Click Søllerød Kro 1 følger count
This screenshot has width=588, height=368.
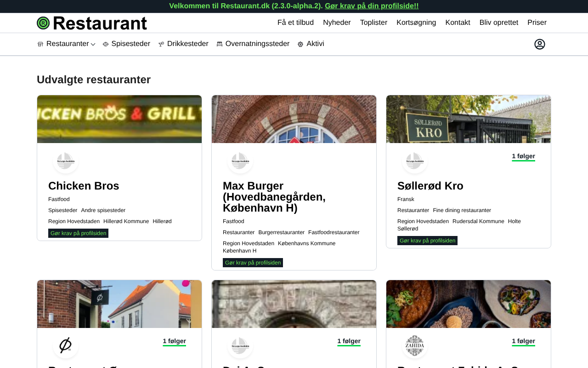tap(524, 156)
